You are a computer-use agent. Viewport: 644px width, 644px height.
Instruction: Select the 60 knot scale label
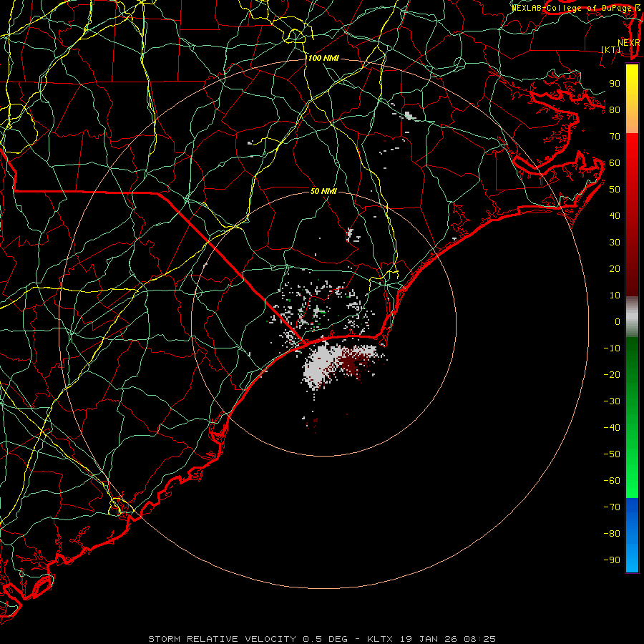615,163
